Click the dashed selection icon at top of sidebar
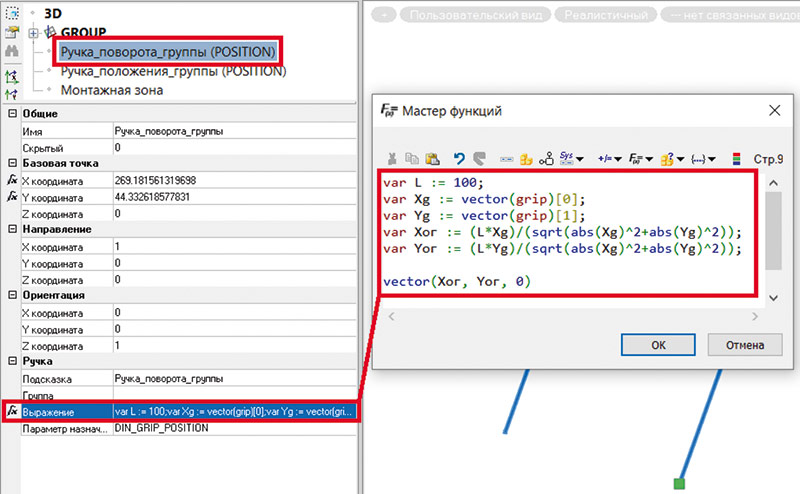The height and width of the screenshot is (494, 800). 12,10
